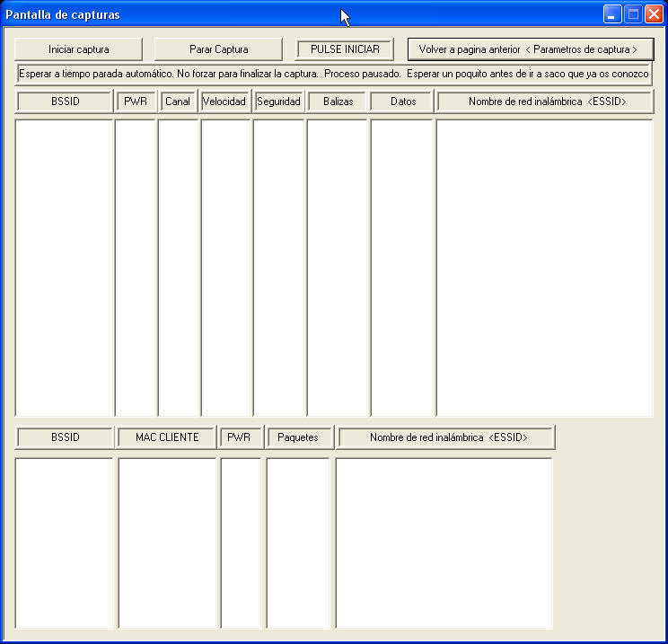Return via Volver a pagina anterior button
668x644 pixels.
[x=531, y=49]
